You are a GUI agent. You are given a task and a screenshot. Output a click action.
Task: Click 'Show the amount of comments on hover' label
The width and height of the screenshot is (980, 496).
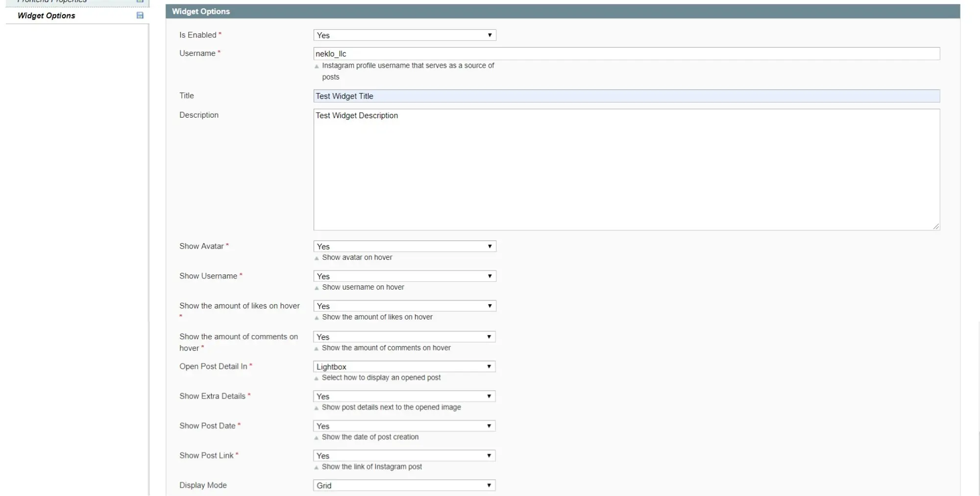click(239, 343)
